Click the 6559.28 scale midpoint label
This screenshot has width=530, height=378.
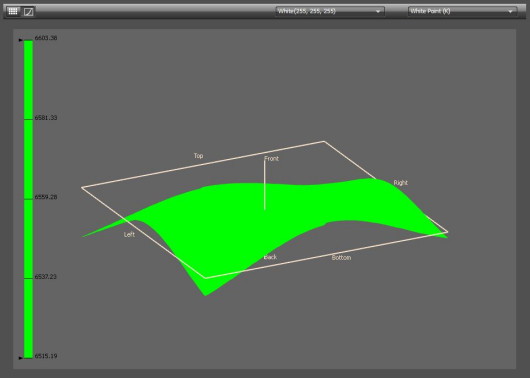(46, 197)
